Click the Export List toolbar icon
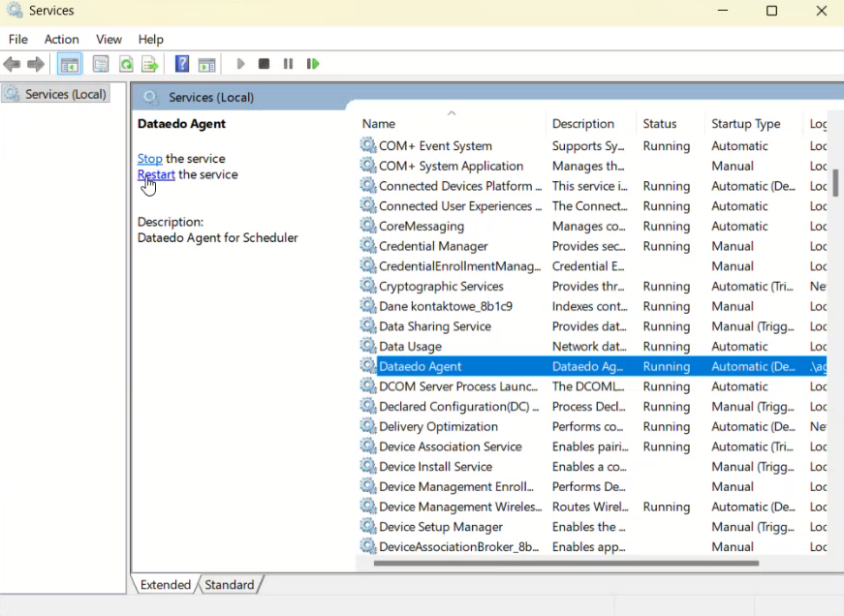844x616 pixels. tap(150, 65)
